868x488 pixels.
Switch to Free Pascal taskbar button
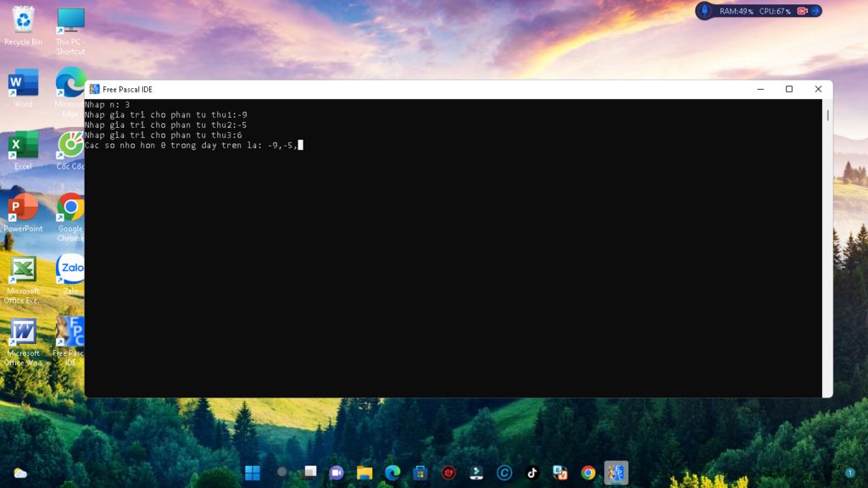[x=616, y=473]
